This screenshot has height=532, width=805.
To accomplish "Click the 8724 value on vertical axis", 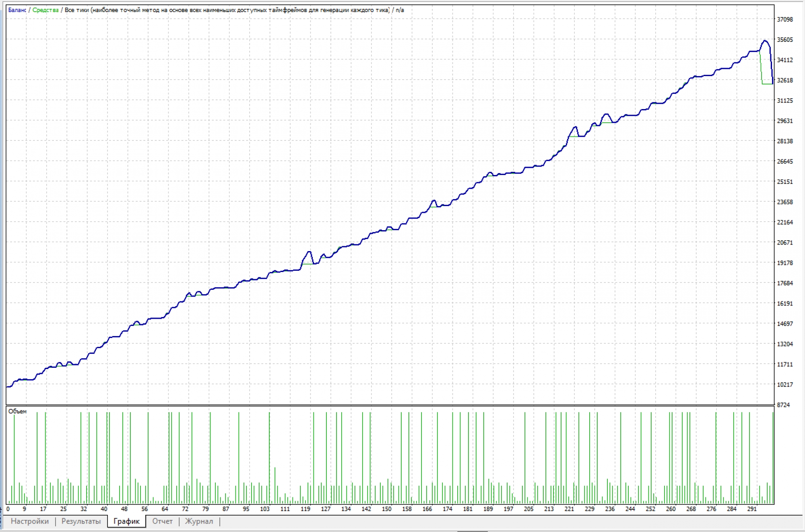I will (x=783, y=405).
